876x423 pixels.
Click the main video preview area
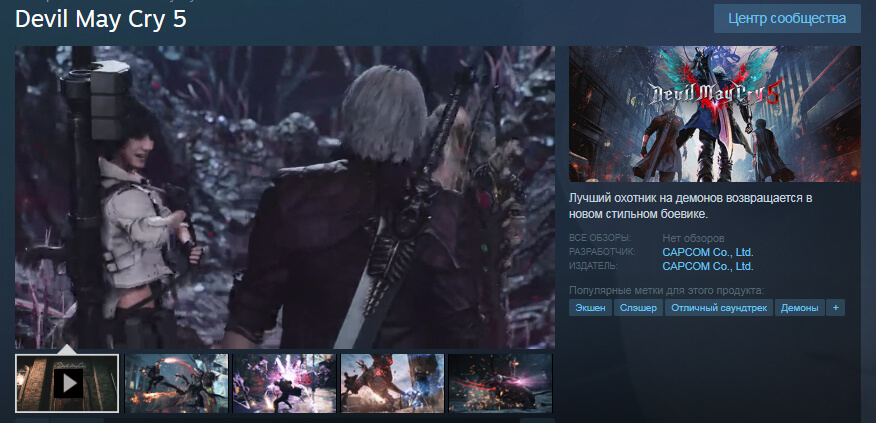pyautogui.click(x=285, y=197)
